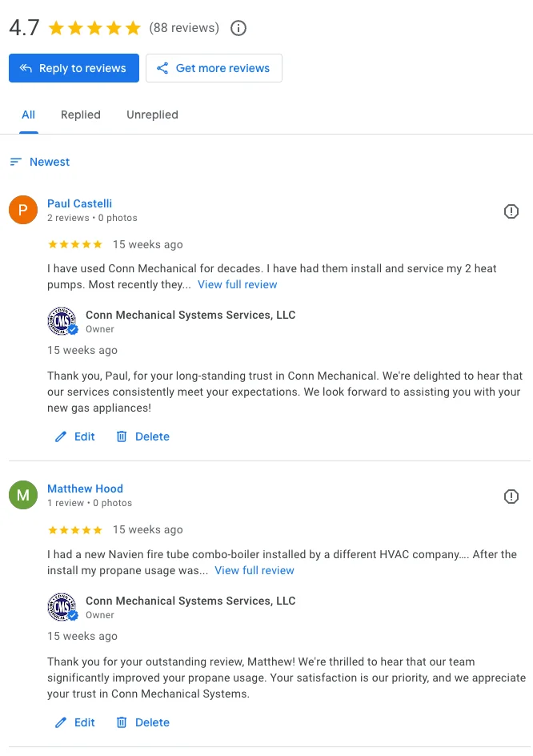Click Paul Castelli's orange avatar
Image resolution: width=533 pixels, height=756 pixels.
[x=23, y=210]
